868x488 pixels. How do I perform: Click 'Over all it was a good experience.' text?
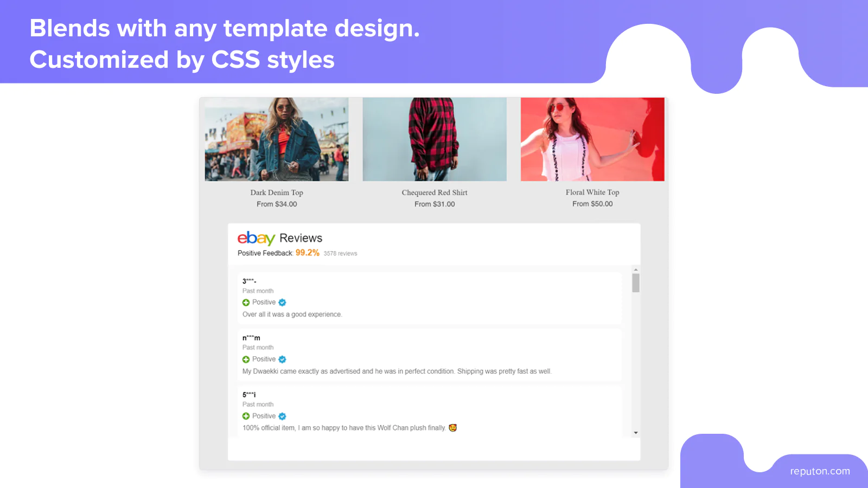292,314
